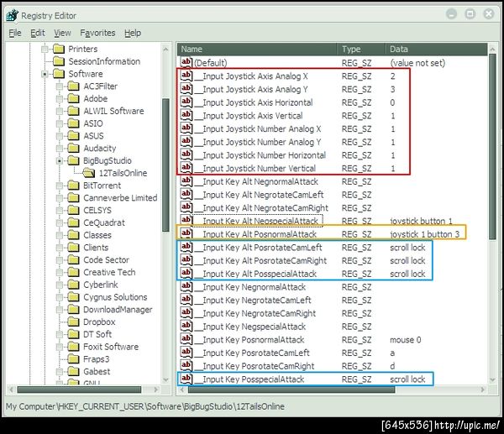Sort values by the Data column header
The width and height of the screenshot is (504, 434).
point(437,50)
